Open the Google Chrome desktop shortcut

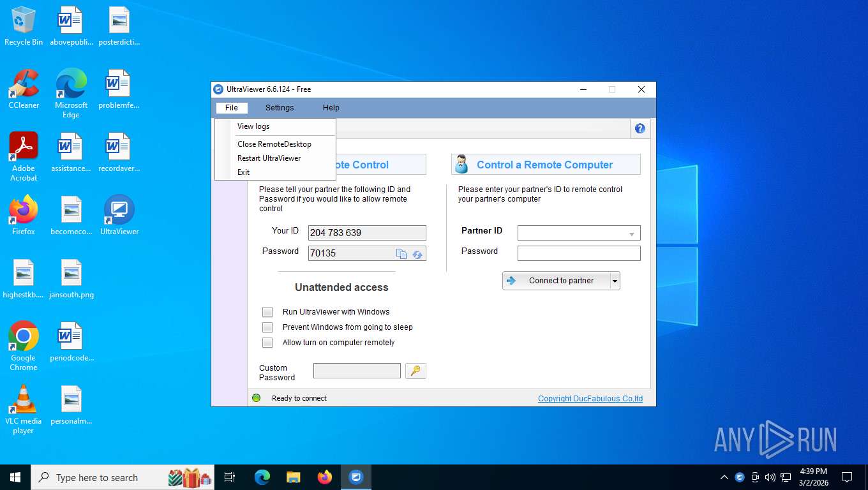point(24,346)
